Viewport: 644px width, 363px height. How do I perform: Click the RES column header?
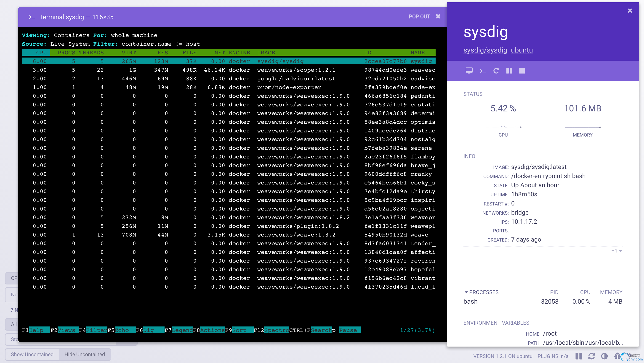(x=162, y=53)
